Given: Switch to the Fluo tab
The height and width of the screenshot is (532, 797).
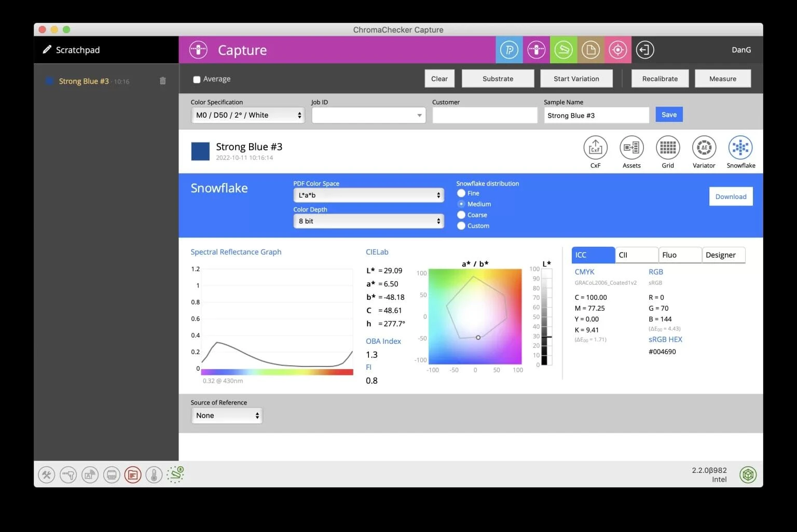Looking at the screenshot, I should tap(680, 255).
